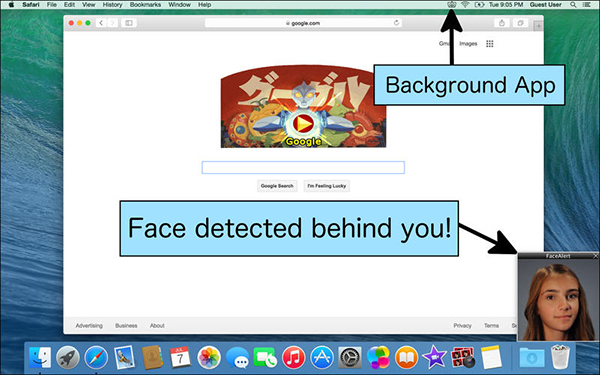The image size is (600, 375).
Task: Click Safari's Share button
Action: [x=502, y=23]
